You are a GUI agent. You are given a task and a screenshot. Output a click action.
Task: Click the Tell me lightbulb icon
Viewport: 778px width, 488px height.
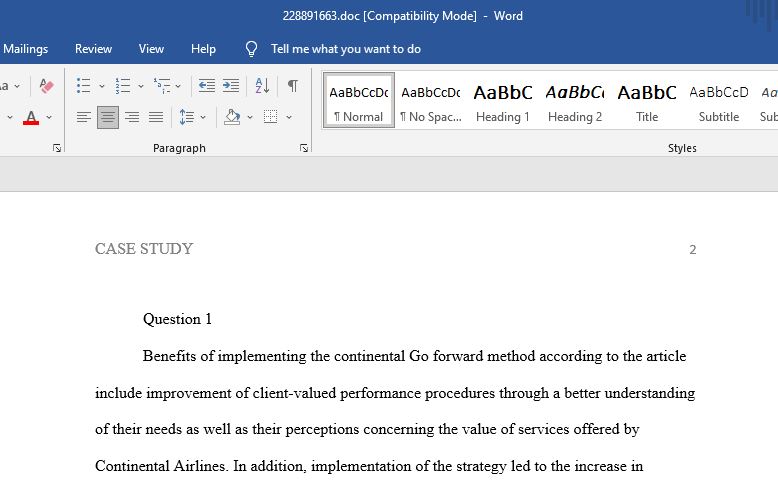(251, 49)
